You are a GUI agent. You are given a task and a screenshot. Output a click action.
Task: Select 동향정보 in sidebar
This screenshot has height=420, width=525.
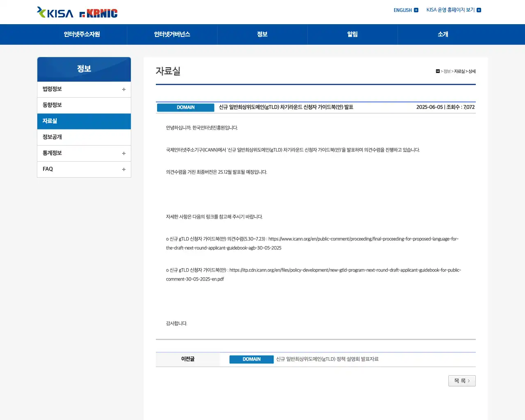click(x=84, y=105)
